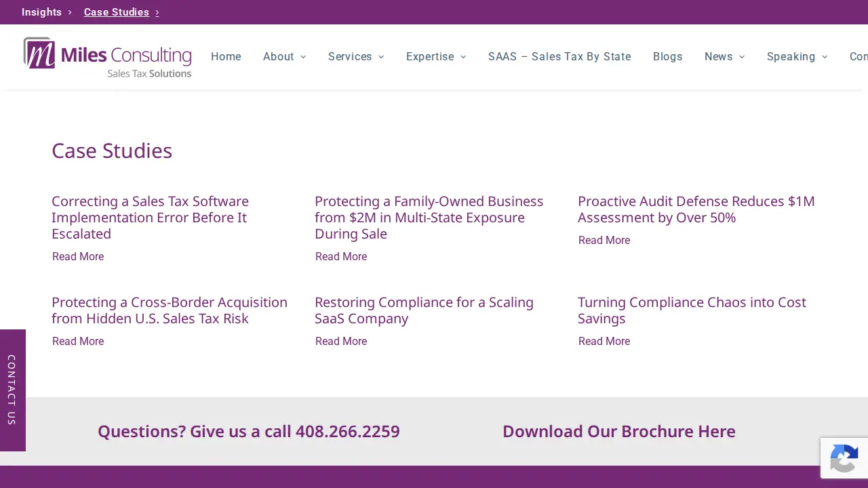Expand the Expertise dropdown chevron
Image resolution: width=868 pixels, height=488 pixels.
click(463, 57)
